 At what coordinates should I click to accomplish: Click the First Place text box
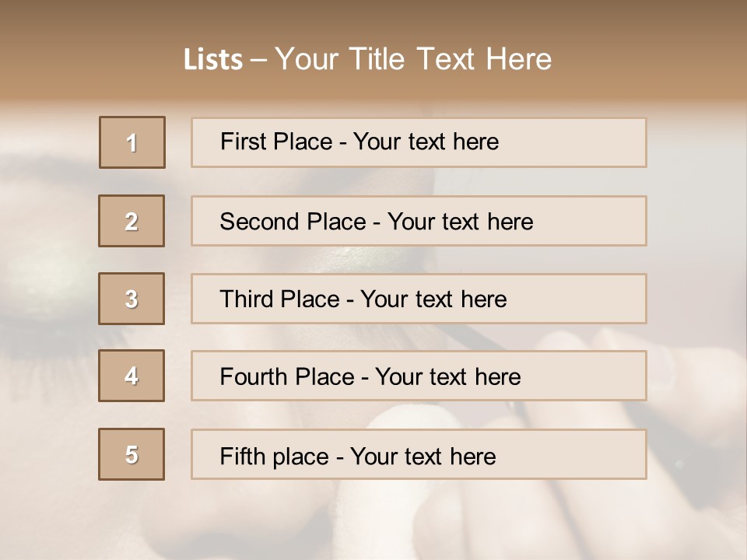click(419, 142)
